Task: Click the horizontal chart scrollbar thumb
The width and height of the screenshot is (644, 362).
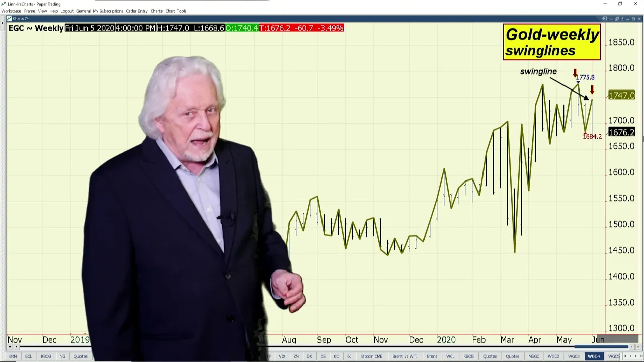Action: (602, 347)
